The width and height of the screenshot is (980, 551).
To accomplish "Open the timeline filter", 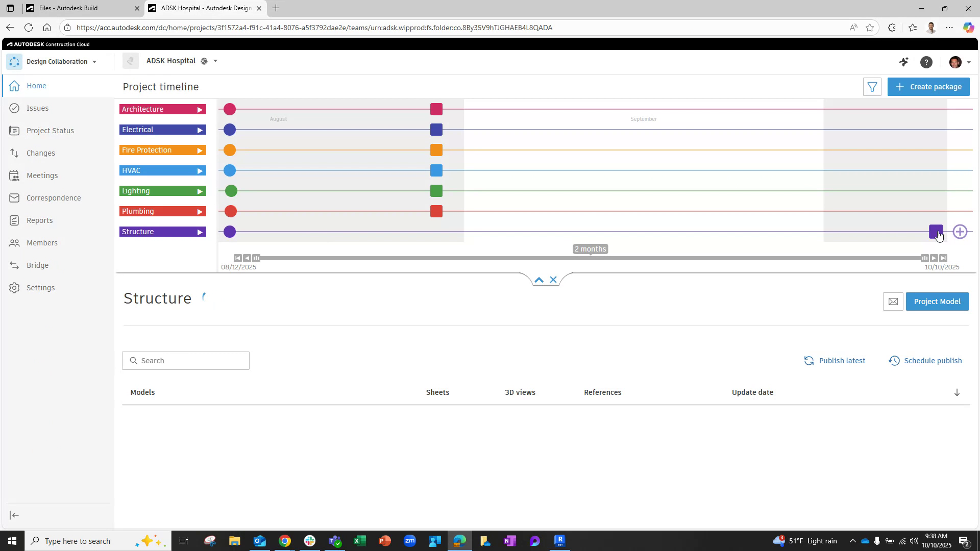I will (x=872, y=87).
